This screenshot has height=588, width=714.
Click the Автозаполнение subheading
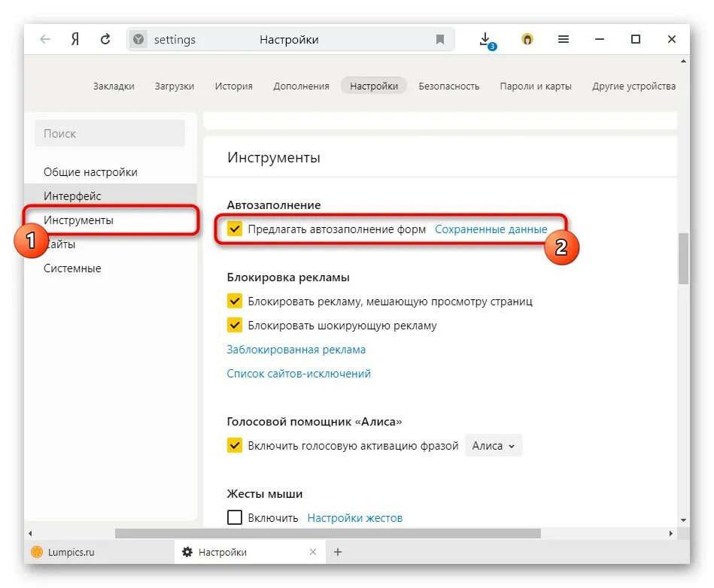[274, 205]
